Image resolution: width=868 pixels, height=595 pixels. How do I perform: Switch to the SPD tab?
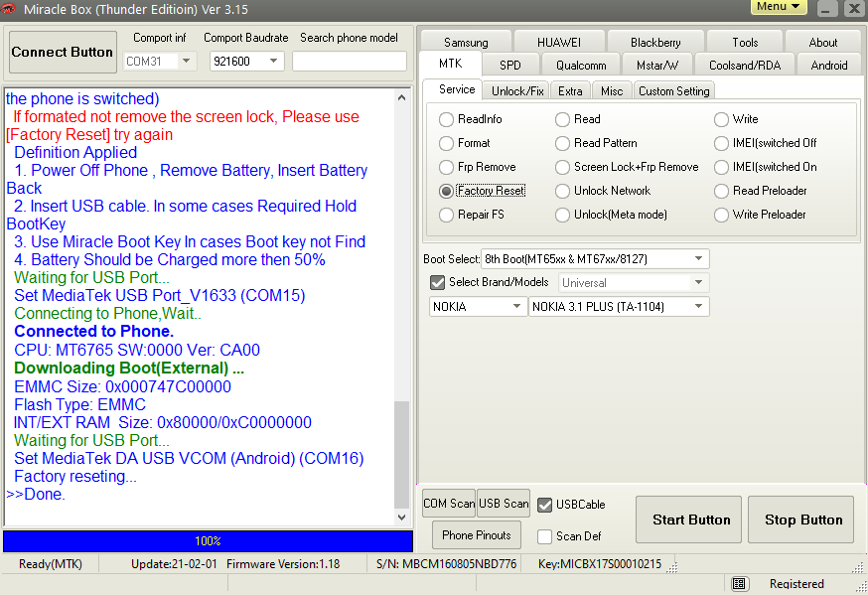pos(509,66)
